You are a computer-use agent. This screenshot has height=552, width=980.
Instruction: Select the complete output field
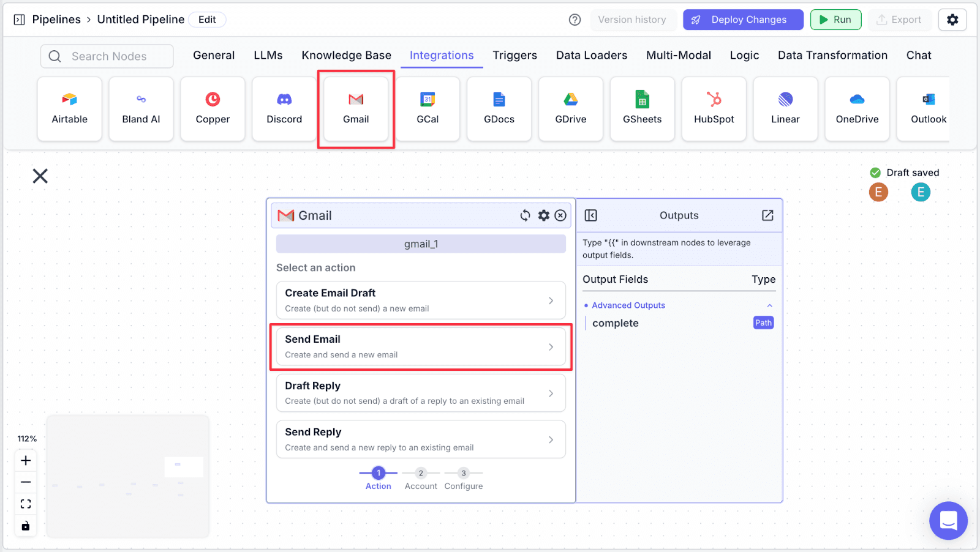coord(616,323)
